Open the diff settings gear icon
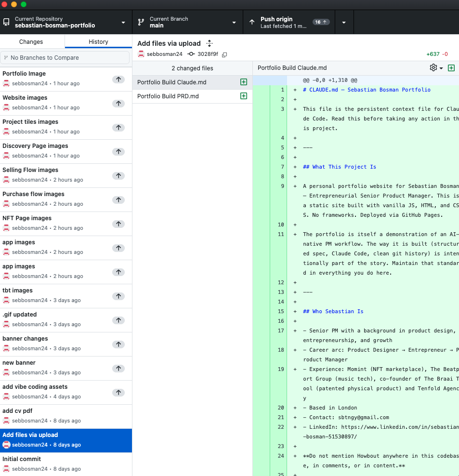 pyautogui.click(x=433, y=67)
